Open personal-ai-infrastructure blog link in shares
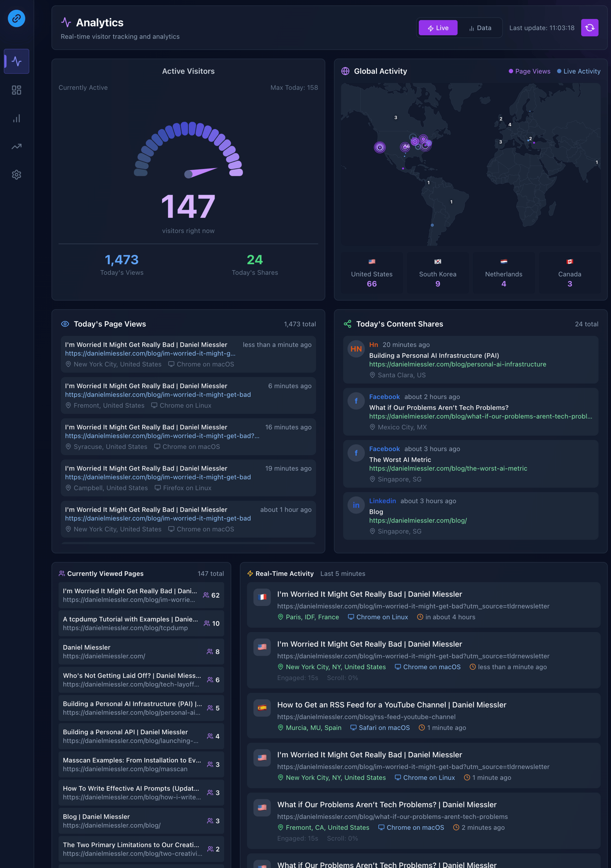This screenshot has width=611, height=868. [457, 364]
